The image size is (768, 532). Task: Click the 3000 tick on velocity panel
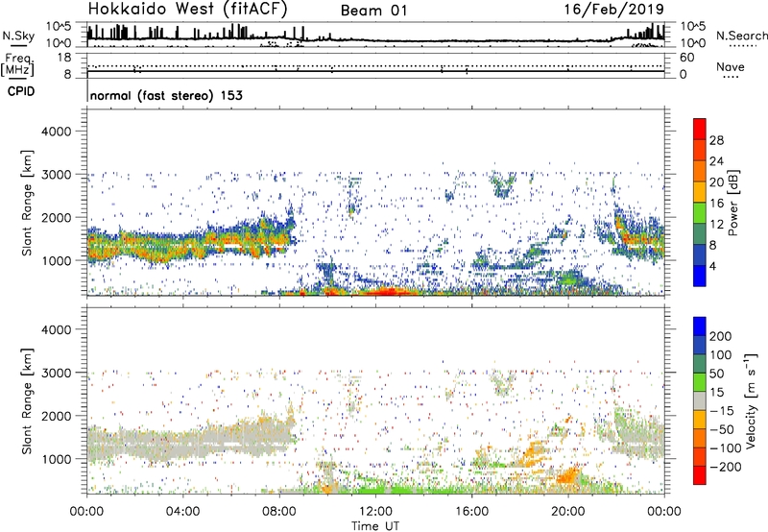(x=56, y=373)
